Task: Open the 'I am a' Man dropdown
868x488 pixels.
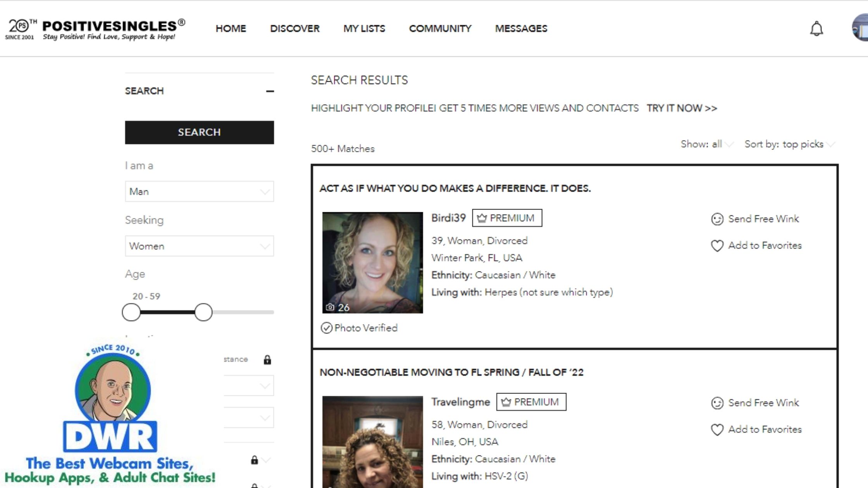Action: click(199, 191)
